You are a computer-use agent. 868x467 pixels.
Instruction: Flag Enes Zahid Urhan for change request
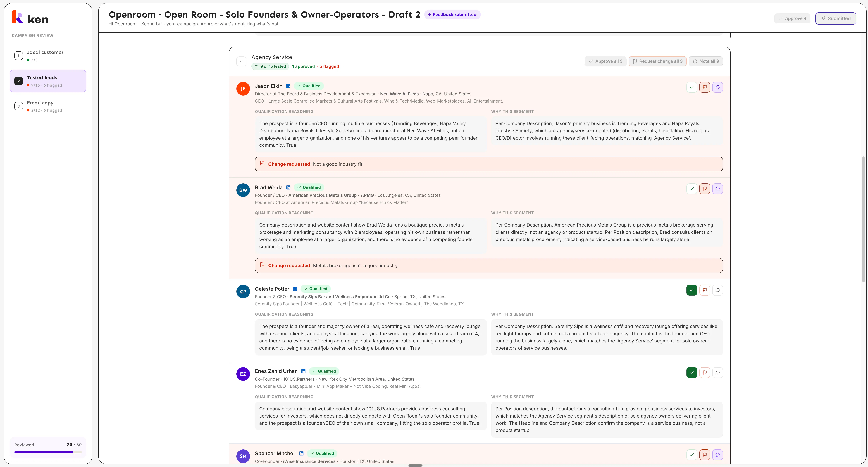705,373
